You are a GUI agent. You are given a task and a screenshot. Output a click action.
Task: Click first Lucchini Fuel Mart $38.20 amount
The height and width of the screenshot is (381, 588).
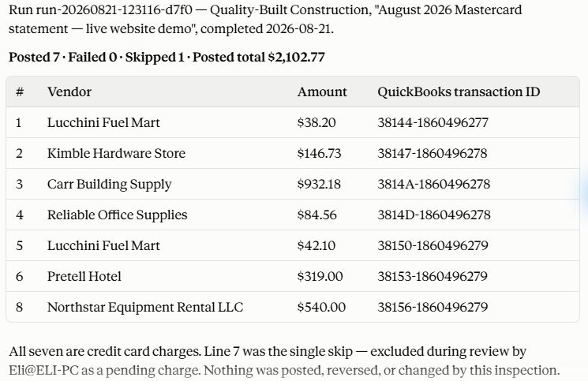point(316,122)
